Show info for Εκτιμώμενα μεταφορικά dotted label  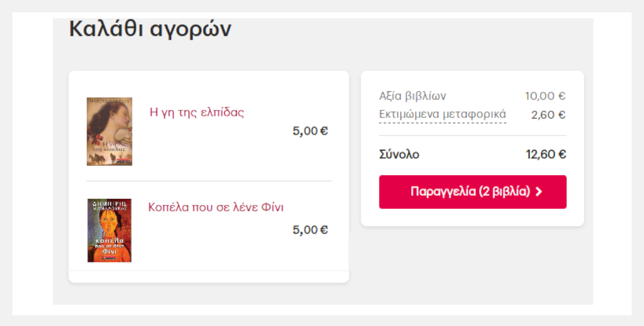coord(442,115)
